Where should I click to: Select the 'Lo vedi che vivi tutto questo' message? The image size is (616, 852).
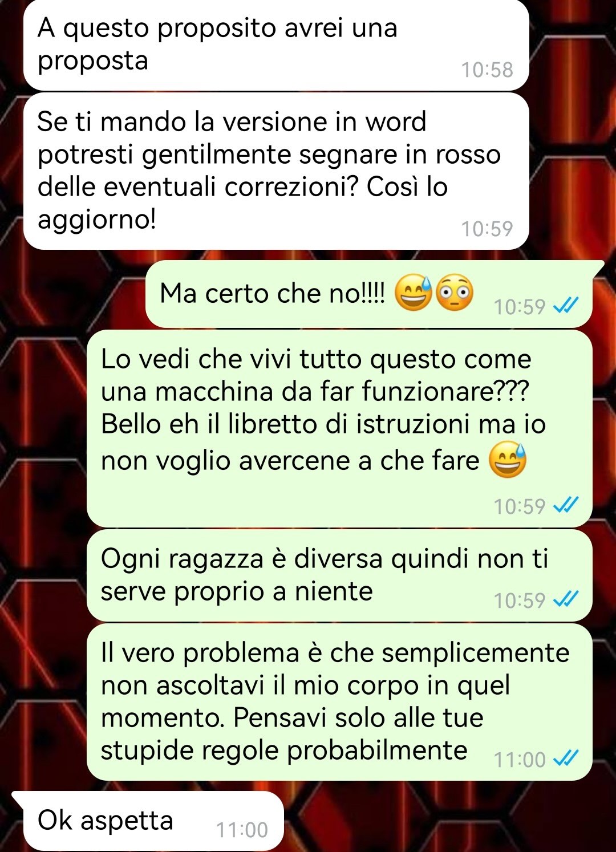click(339, 429)
